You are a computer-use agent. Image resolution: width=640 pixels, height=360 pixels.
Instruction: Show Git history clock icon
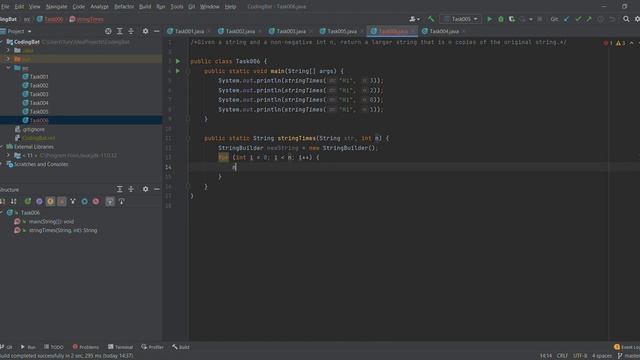click(600, 19)
